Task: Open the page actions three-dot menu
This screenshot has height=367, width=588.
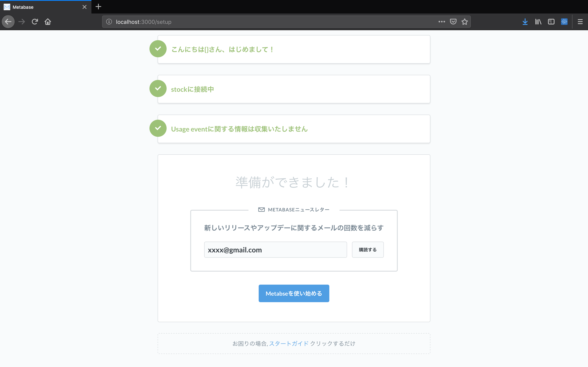Action: [441, 22]
